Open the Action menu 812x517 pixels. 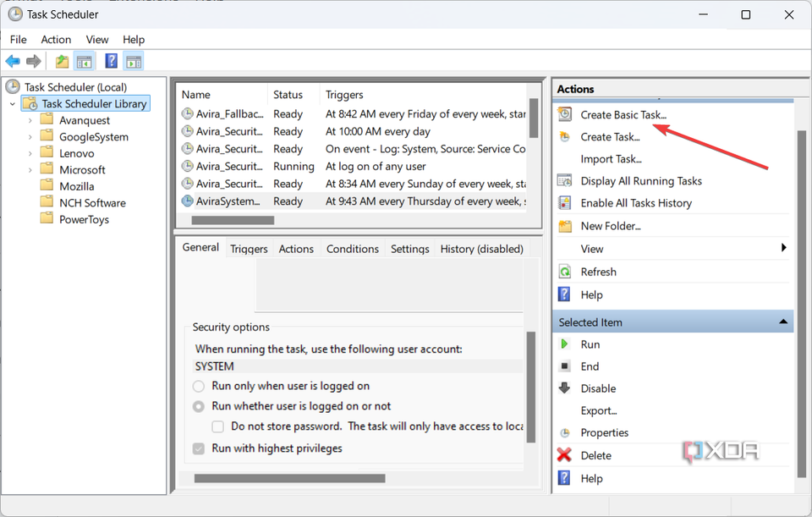56,39
